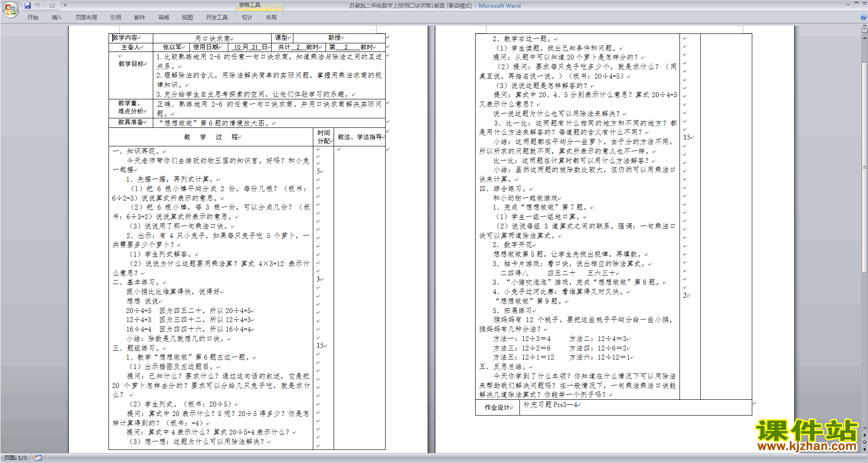
Task: Open the 开始 ribbon tab
Action: [x=33, y=17]
